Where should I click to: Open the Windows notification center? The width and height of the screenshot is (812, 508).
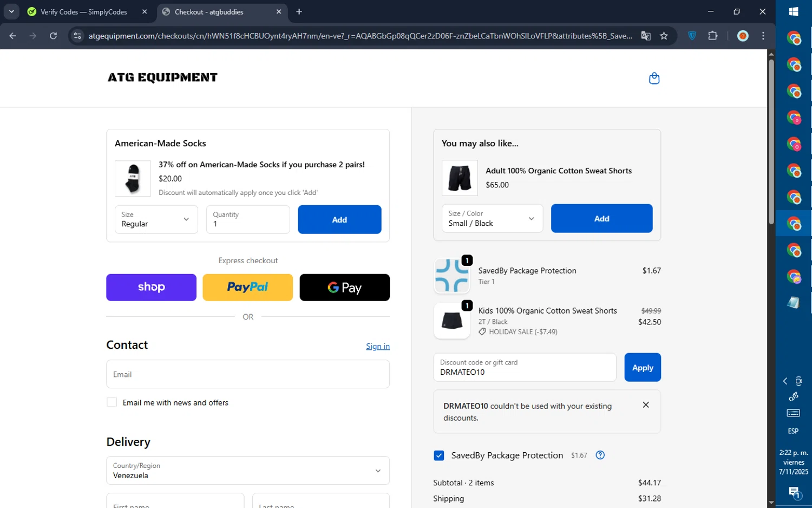[794, 493]
